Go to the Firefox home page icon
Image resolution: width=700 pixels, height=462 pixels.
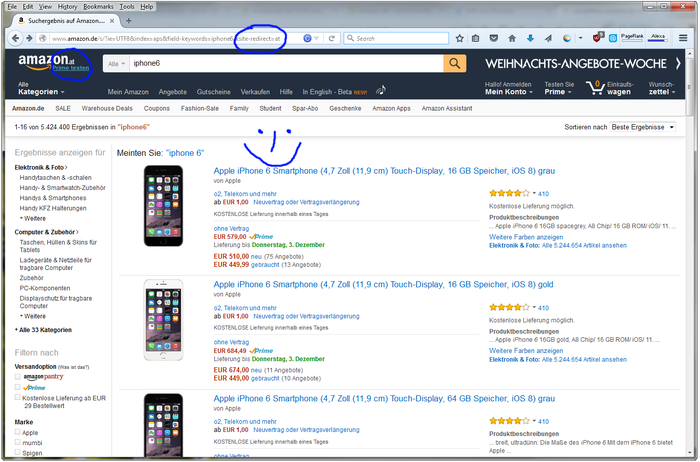tap(512, 38)
